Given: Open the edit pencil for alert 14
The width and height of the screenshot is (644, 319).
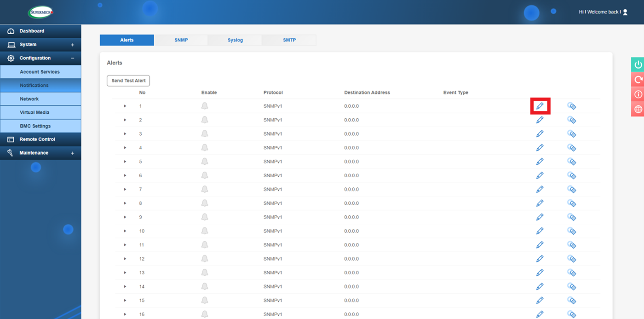Looking at the screenshot, I should click(x=540, y=286).
